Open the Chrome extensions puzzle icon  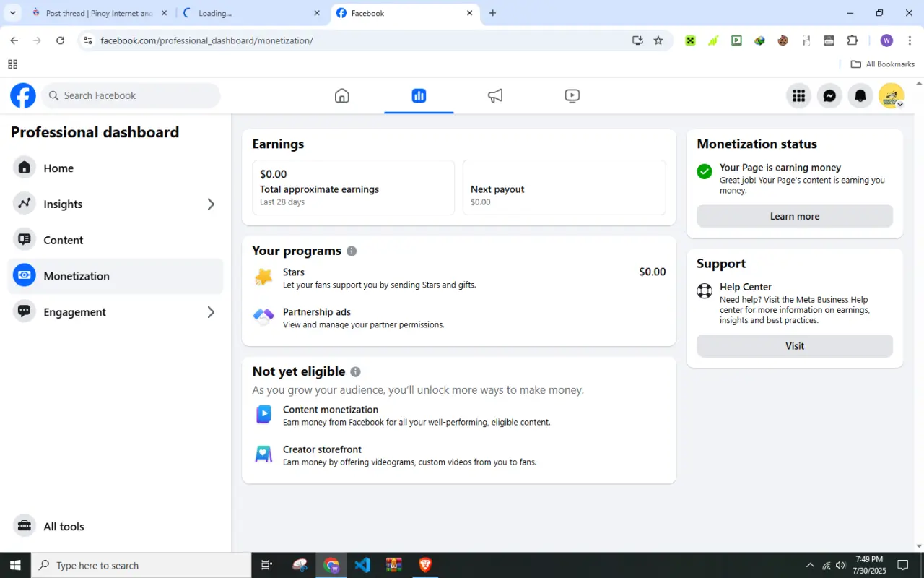(853, 40)
